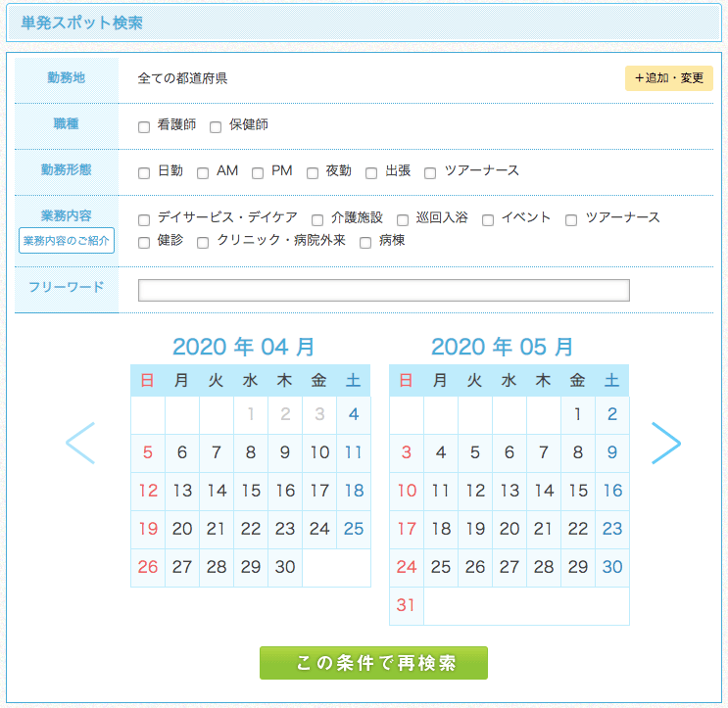Check クリニック・病院外来 checkbox
This screenshot has width=728, height=708.
(x=203, y=243)
